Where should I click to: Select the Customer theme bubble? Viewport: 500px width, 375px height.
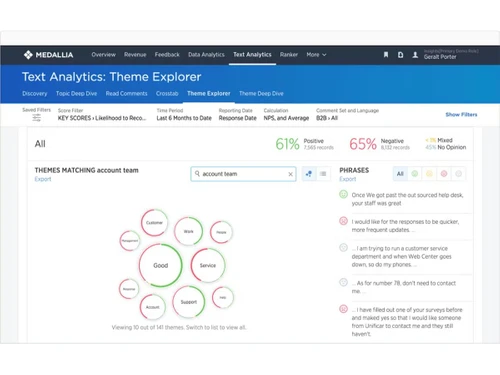coord(154,222)
